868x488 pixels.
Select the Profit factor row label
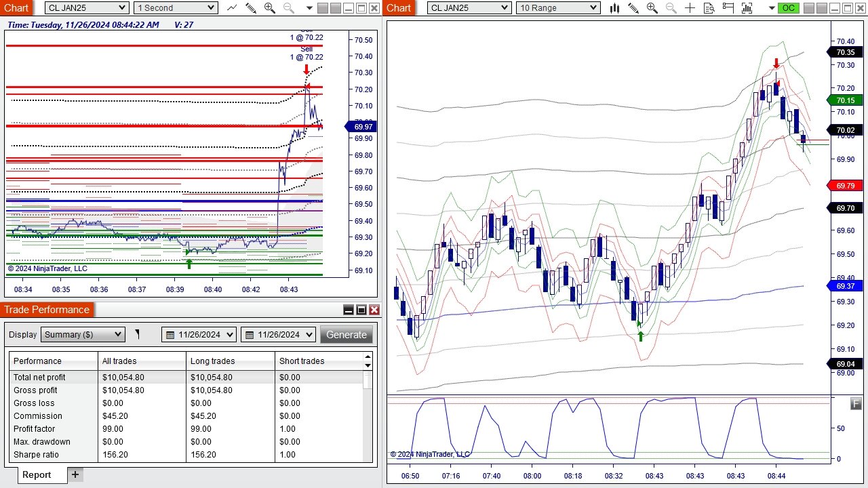tap(34, 428)
